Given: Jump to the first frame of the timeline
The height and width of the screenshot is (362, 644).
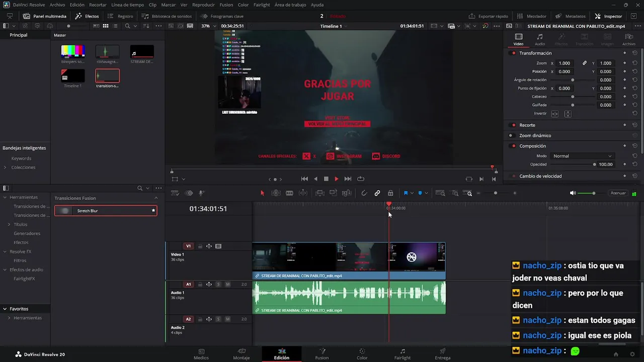Looking at the screenshot, I should click(304, 179).
